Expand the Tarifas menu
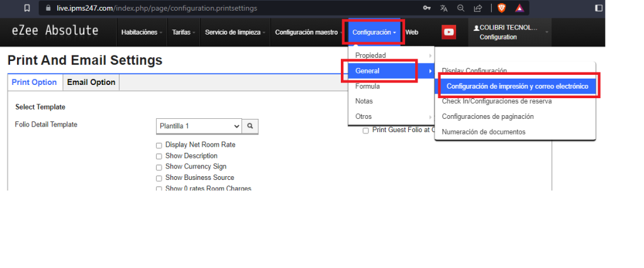This screenshot has width=644, height=268. 184,32
